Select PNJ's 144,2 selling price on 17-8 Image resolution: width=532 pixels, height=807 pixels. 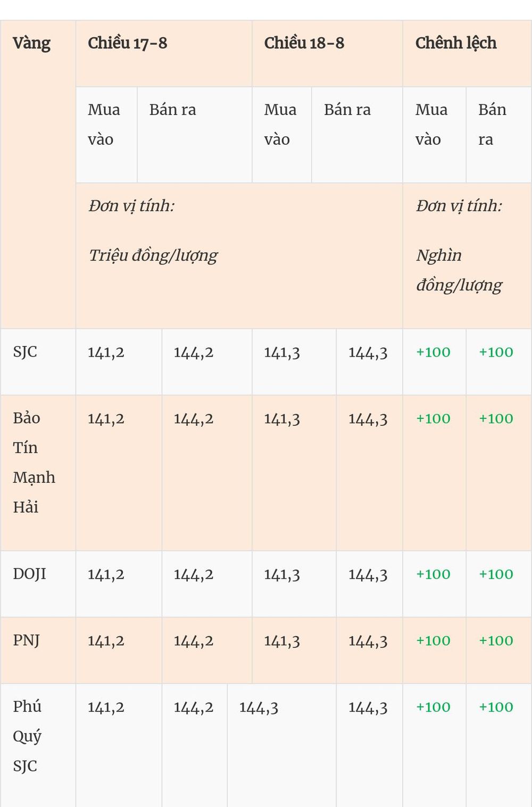point(193,641)
